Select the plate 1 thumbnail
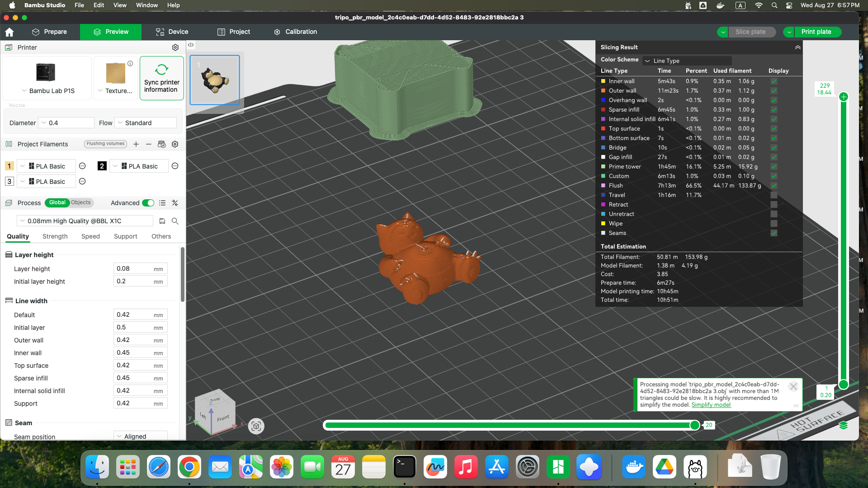Image resolution: width=868 pixels, height=488 pixels. click(215, 80)
